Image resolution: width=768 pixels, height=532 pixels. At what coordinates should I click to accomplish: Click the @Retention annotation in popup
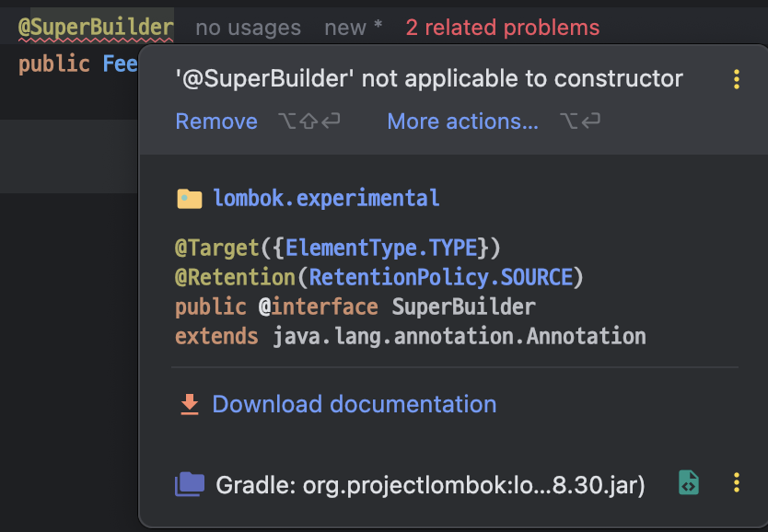click(x=235, y=277)
